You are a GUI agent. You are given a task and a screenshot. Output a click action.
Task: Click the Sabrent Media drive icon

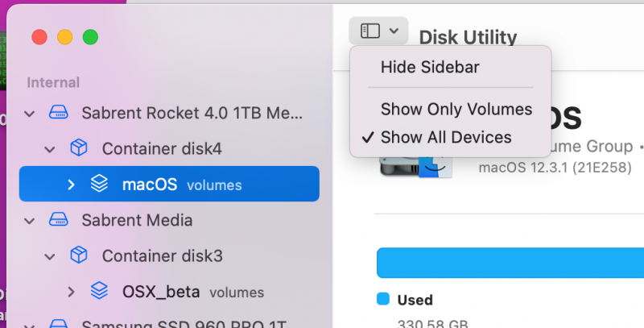pyautogui.click(x=59, y=220)
